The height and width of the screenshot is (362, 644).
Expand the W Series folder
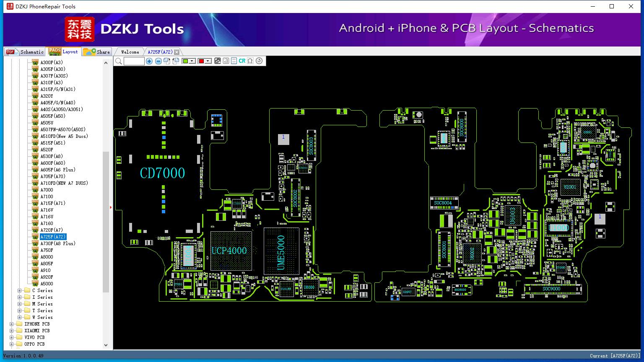click(19, 317)
